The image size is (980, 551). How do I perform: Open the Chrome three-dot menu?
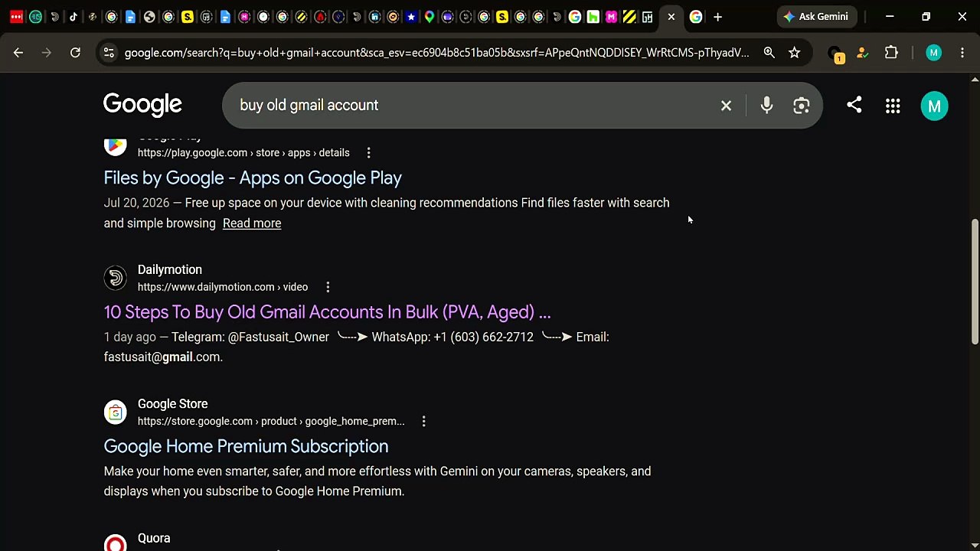click(x=962, y=53)
